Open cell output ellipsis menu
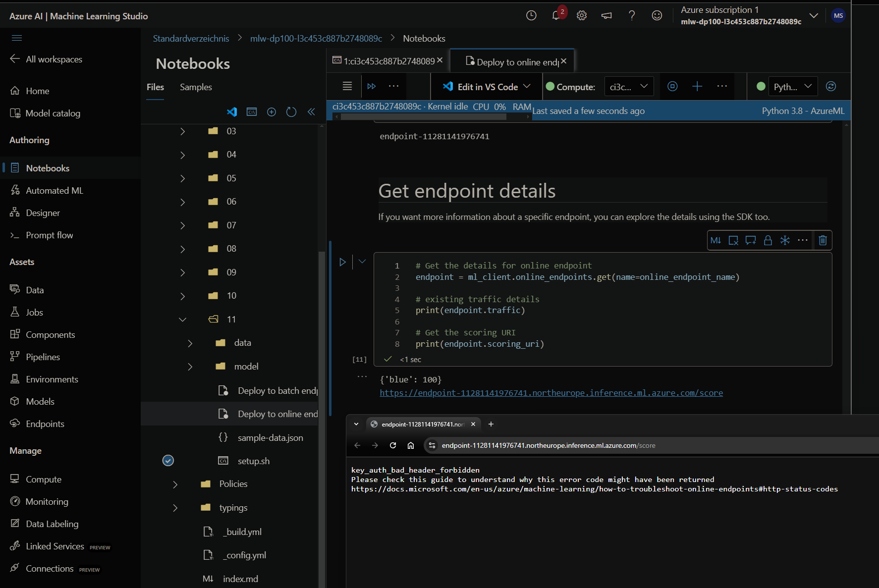 362,376
